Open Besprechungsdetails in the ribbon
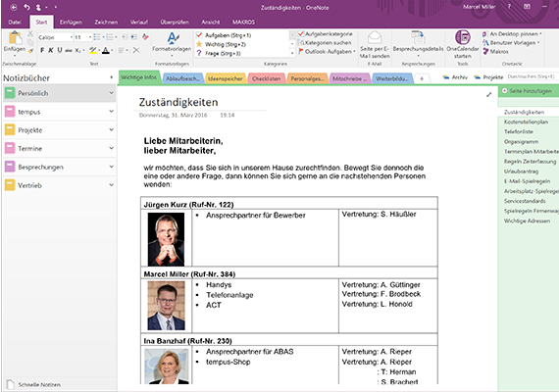The height and width of the screenshot is (392, 559). [418, 38]
